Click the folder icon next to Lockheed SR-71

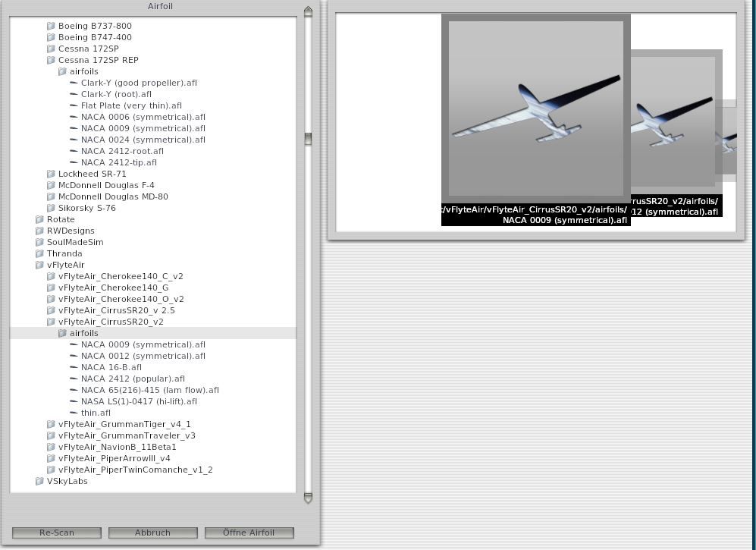pyautogui.click(x=51, y=174)
